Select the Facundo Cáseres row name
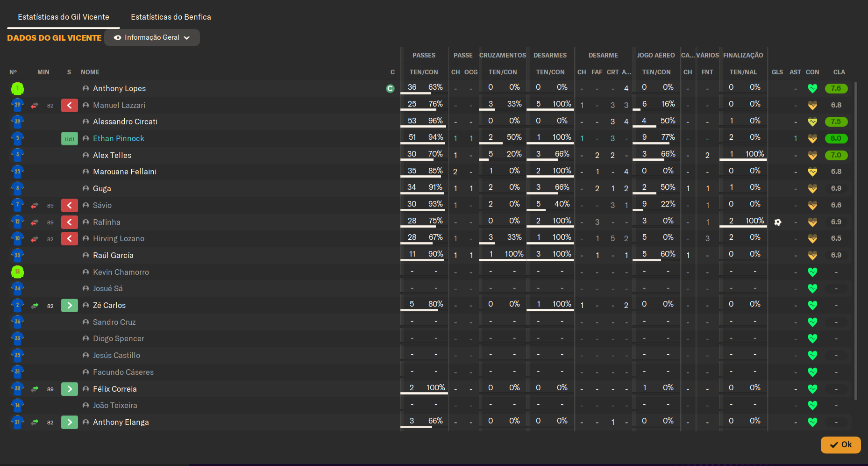Screen dimensions: 868x466 point(123,372)
